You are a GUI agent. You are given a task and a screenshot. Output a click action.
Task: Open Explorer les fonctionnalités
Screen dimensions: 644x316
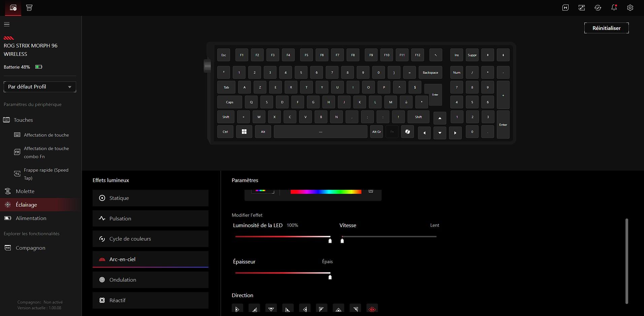point(31,233)
